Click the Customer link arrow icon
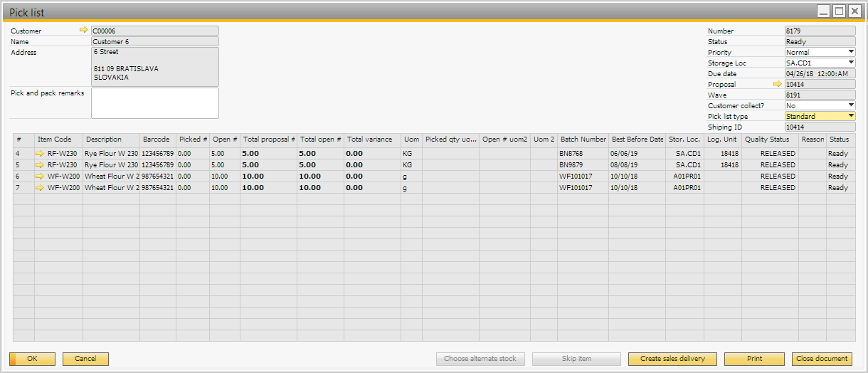The width and height of the screenshot is (868, 373). 83,31
